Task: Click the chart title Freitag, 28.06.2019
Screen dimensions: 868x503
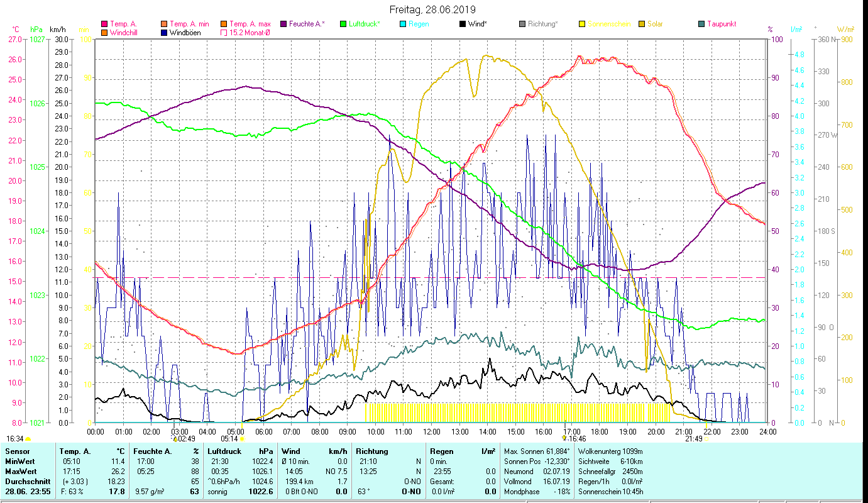Action: click(432, 9)
